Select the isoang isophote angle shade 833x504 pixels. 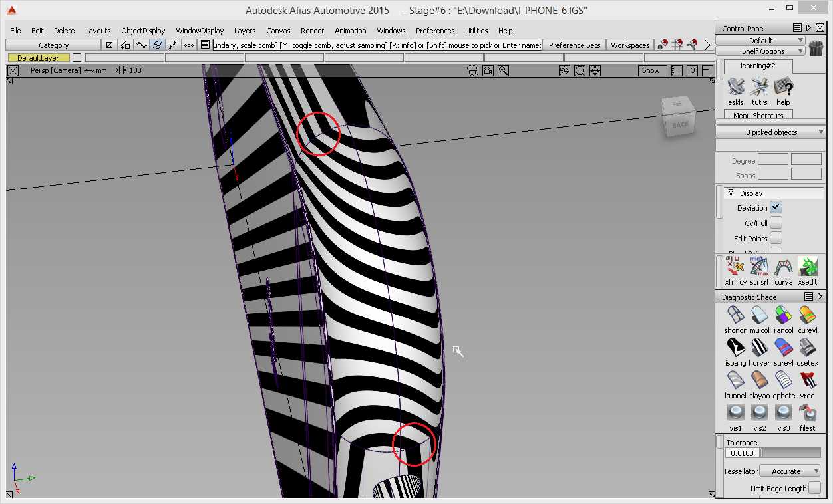point(735,348)
